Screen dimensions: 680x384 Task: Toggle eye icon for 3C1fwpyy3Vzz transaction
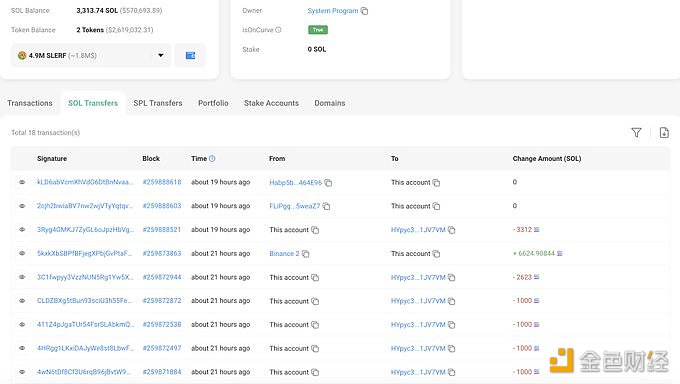tap(22, 277)
